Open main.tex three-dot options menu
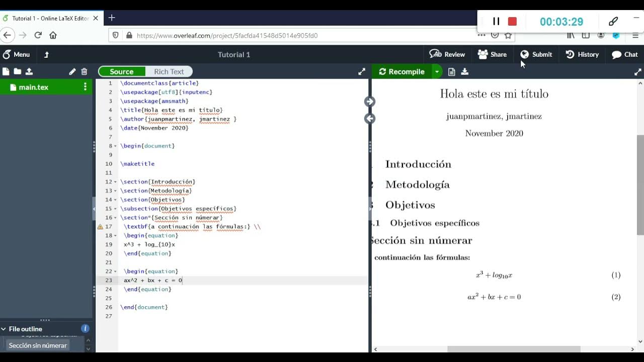This screenshot has width=644, height=362. click(x=85, y=87)
